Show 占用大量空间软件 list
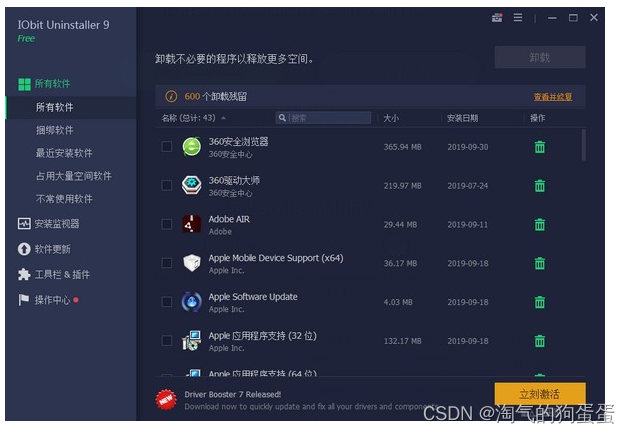 [74, 176]
